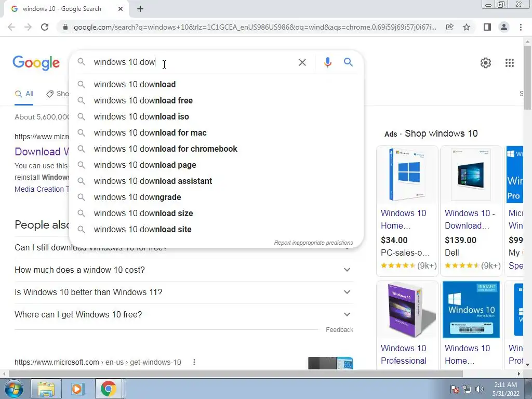The height and width of the screenshot is (399, 532).
Task: Expand 'How much does a window 10 cost?'
Action: pyautogui.click(x=184, y=270)
